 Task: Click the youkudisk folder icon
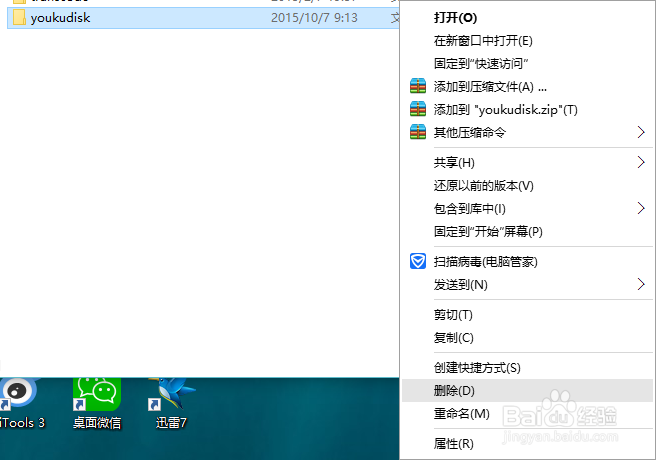pos(19,18)
